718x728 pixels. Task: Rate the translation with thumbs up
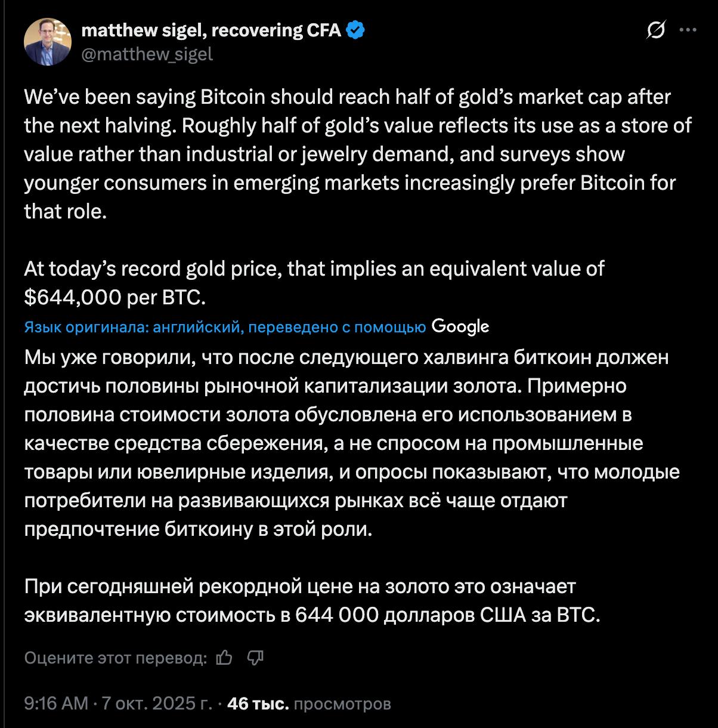(x=224, y=658)
